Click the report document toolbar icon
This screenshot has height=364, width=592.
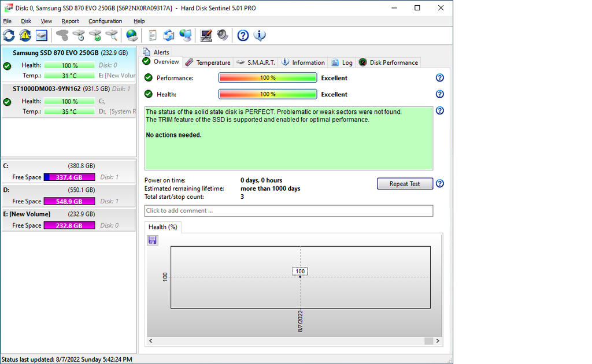point(153,36)
